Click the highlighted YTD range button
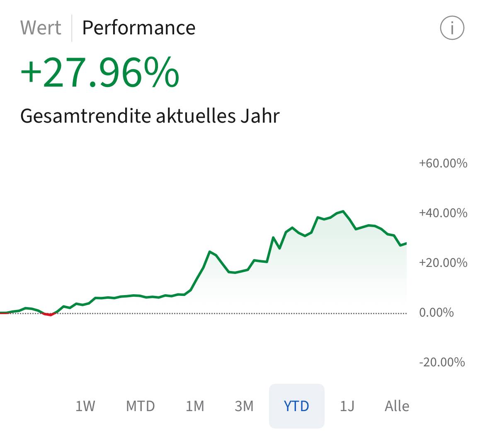485x448 pixels. point(296,406)
